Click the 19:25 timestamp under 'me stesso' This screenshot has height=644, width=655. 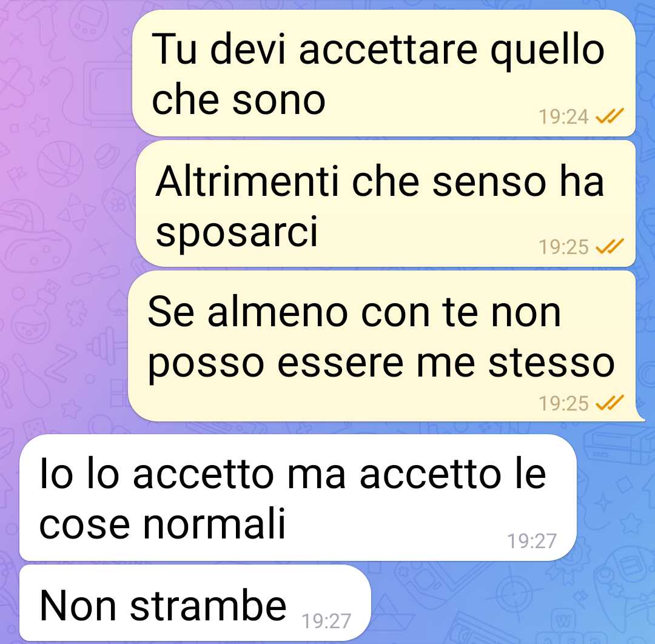click(x=563, y=403)
